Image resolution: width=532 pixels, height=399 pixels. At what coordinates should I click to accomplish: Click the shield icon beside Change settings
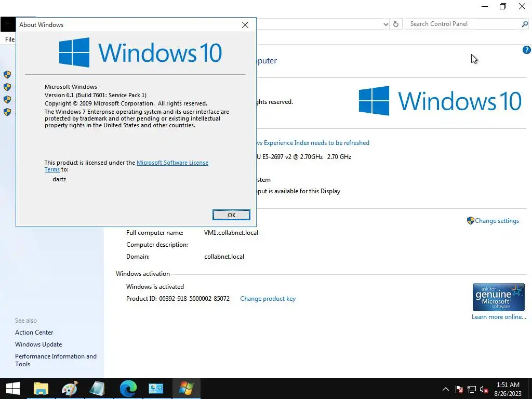[x=470, y=220]
